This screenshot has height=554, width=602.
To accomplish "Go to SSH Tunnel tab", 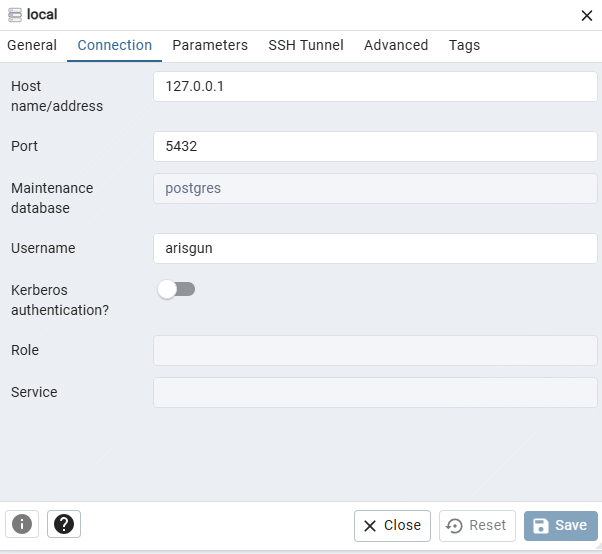I will 306,45.
